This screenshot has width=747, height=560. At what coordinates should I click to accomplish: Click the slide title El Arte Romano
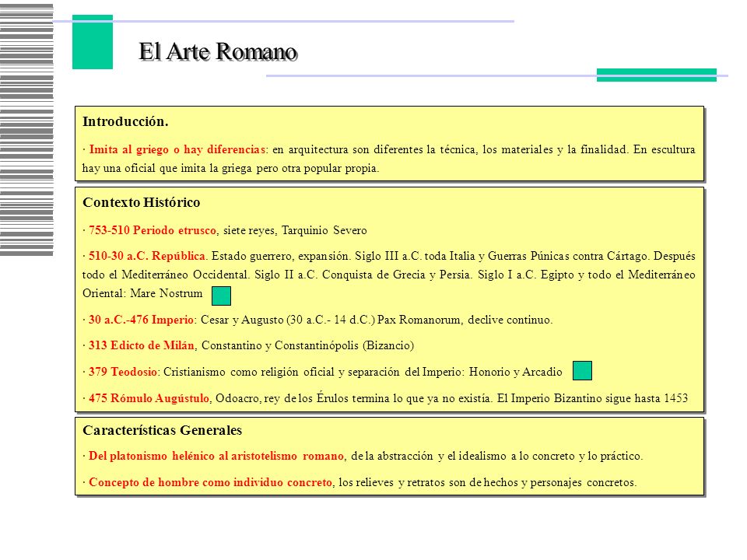(x=218, y=51)
